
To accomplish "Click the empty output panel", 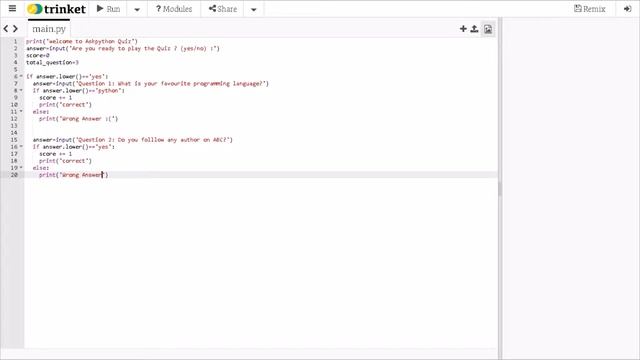I will 571,188.
